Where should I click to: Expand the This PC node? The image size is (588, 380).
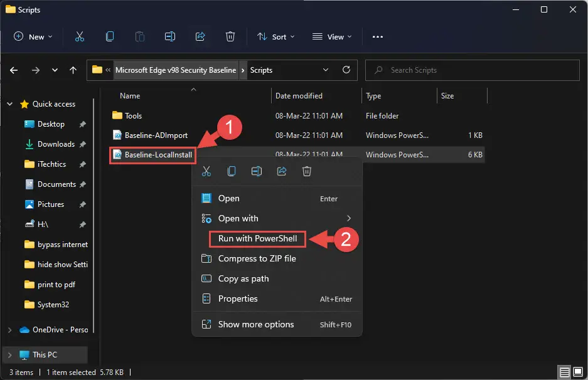click(10, 354)
